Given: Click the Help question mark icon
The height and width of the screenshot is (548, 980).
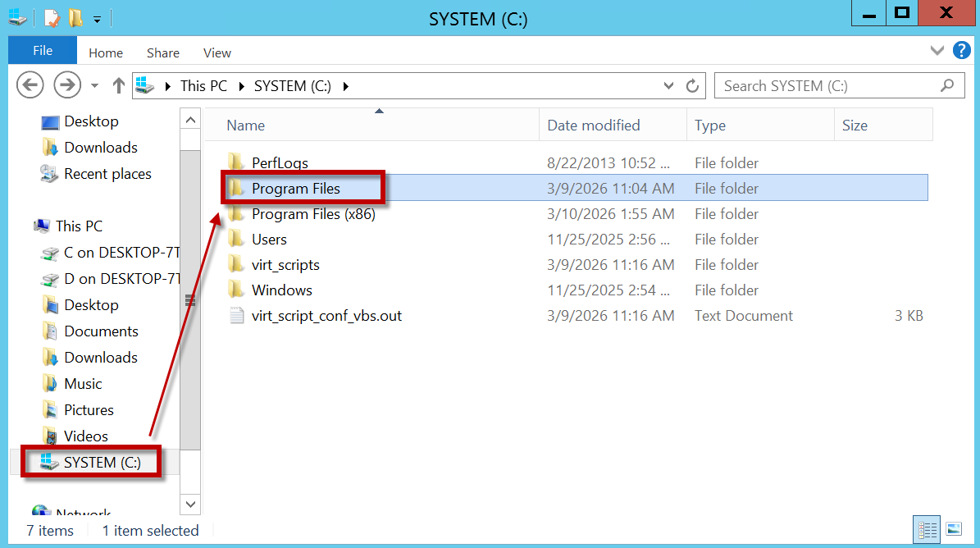Looking at the screenshot, I should click(961, 51).
